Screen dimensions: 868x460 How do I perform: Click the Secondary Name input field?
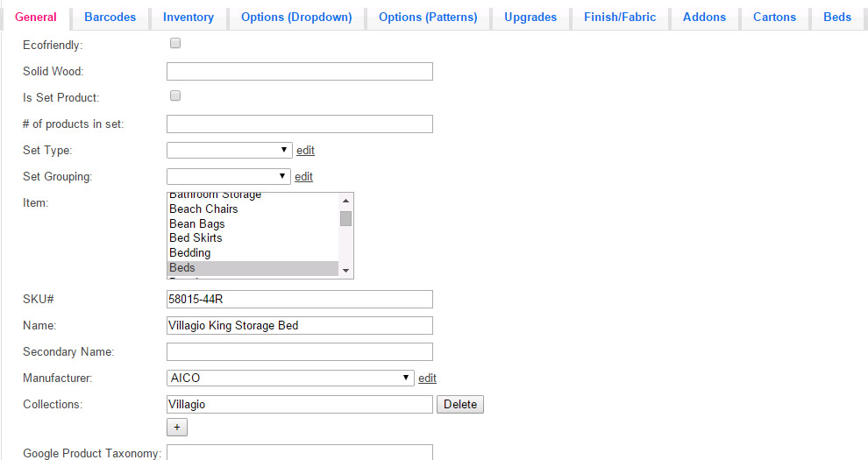[300, 351]
